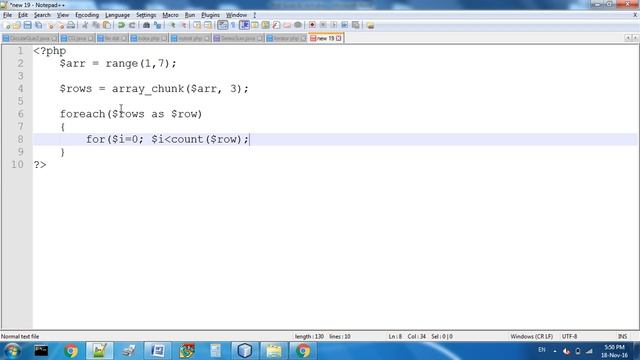The width and height of the screenshot is (640, 360).
Task: Open the Run menu
Action: click(x=190, y=15)
